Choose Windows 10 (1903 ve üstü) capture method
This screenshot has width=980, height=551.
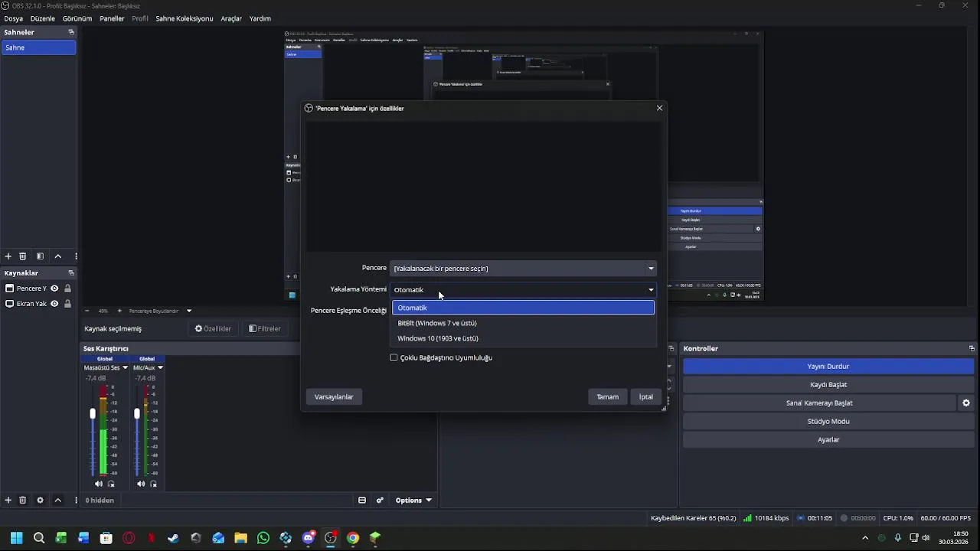pos(524,338)
